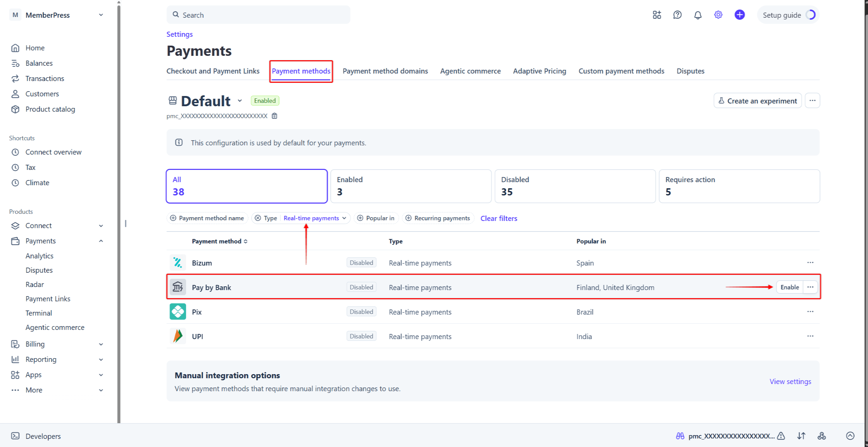The width and height of the screenshot is (868, 447).
Task: Click the blue plus create button
Action: [739, 15]
